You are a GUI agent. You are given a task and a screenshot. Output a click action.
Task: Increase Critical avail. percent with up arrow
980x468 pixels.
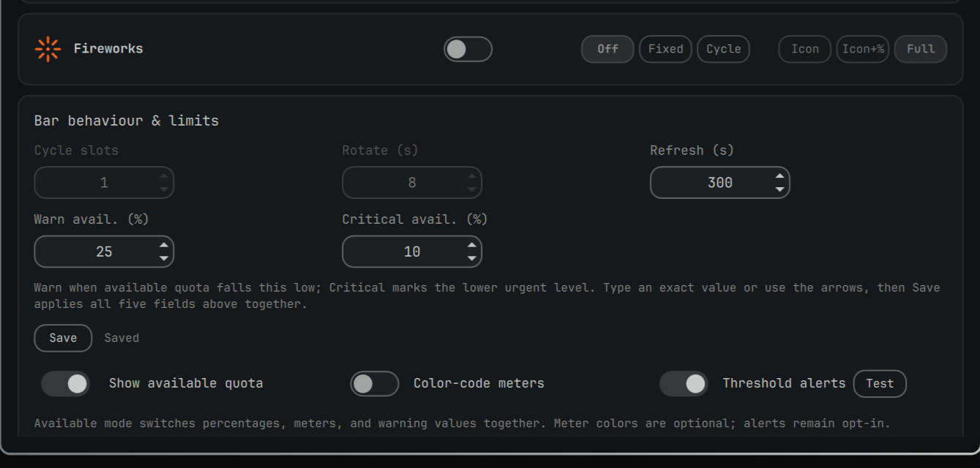[x=472, y=245]
